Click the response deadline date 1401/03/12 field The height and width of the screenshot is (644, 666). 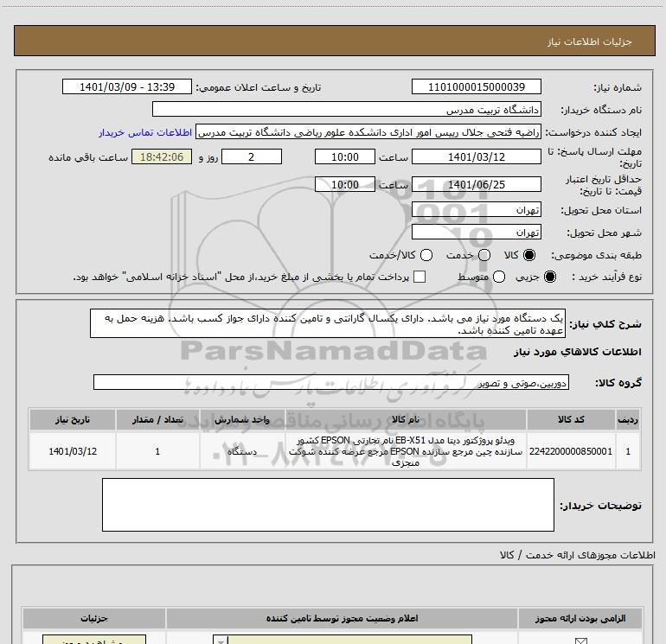pyautogui.click(x=476, y=156)
